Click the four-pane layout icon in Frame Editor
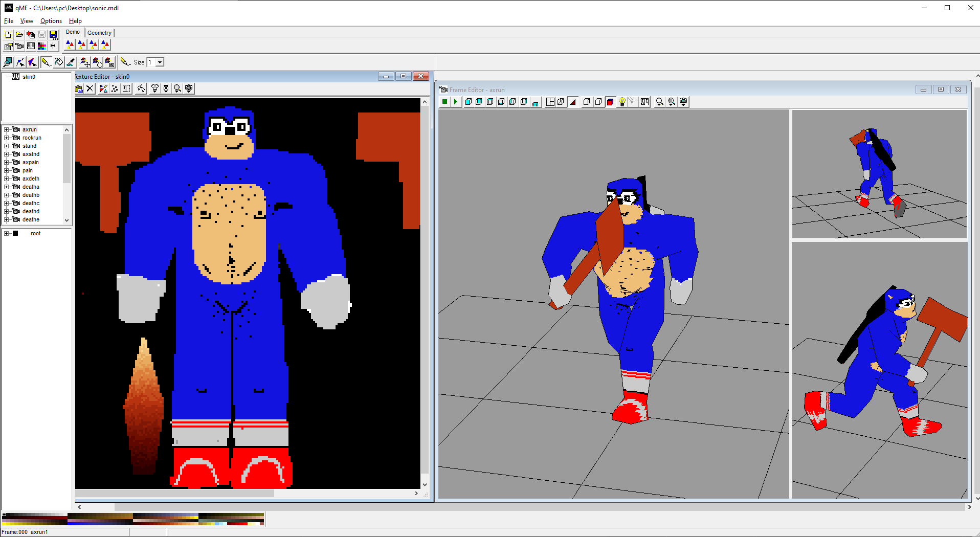 tap(550, 102)
